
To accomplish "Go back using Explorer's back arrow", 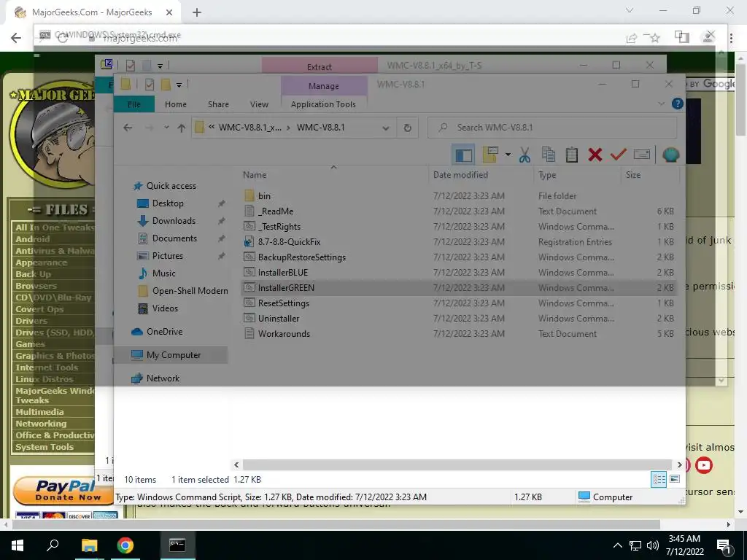I will point(127,128).
